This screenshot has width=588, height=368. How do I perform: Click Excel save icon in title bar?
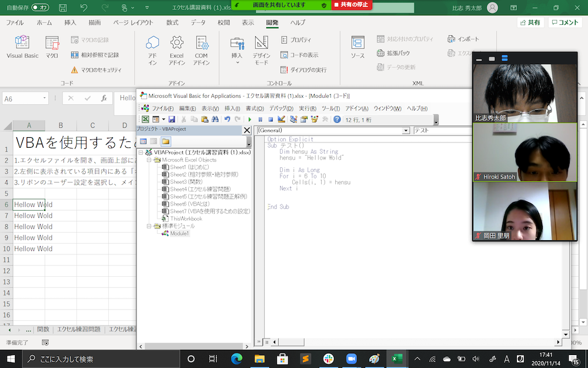pos(63,8)
